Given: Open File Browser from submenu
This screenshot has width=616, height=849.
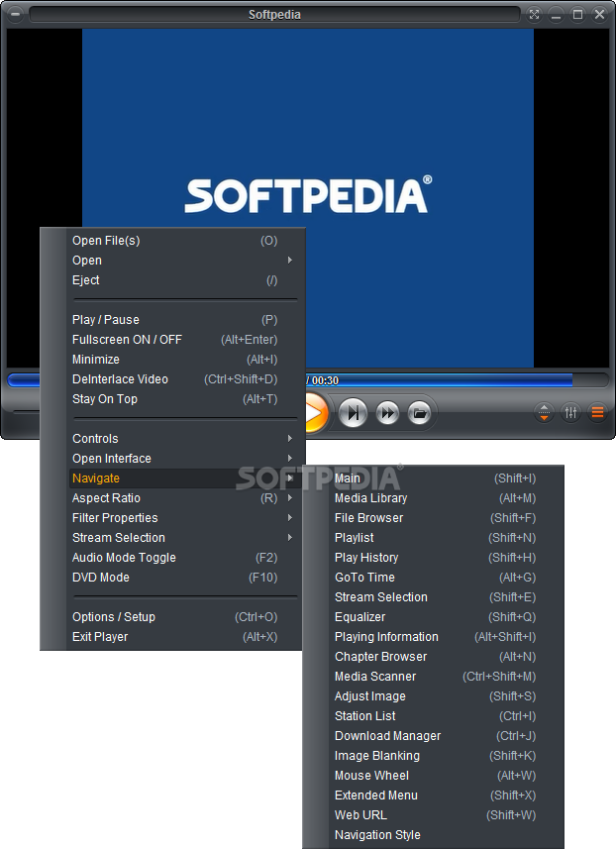Looking at the screenshot, I should pos(446,518).
